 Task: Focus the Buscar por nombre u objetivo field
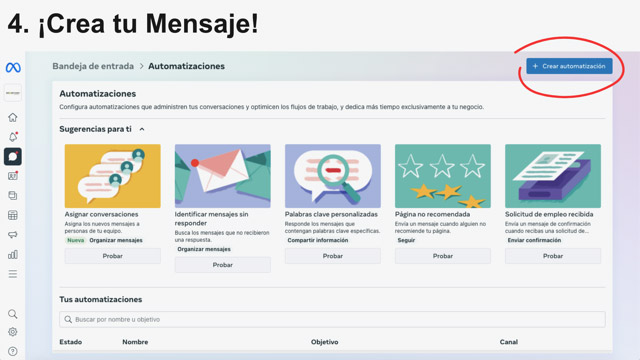point(332,319)
